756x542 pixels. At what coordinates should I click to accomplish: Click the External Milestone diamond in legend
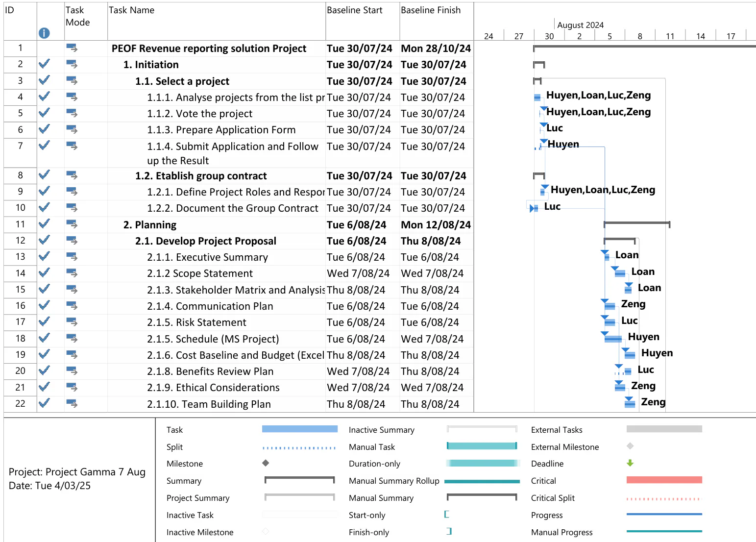[630, 446]
